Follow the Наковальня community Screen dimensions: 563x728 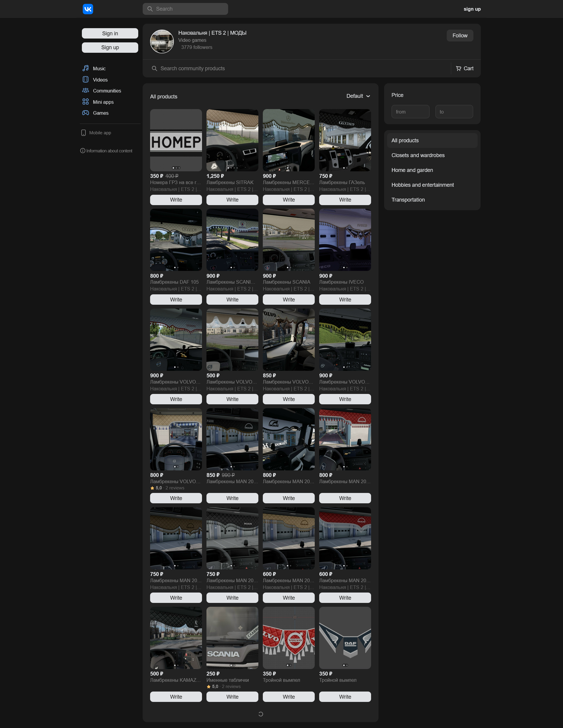tap(459, 36)
